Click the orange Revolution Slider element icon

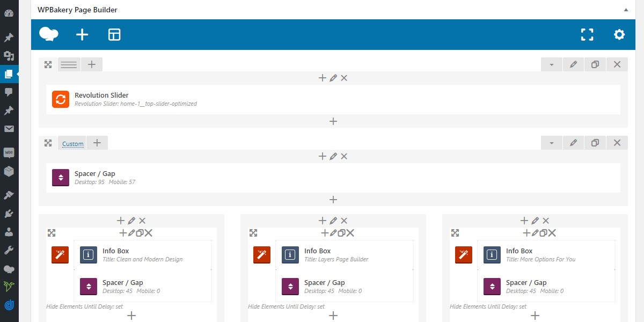point(61,99)
